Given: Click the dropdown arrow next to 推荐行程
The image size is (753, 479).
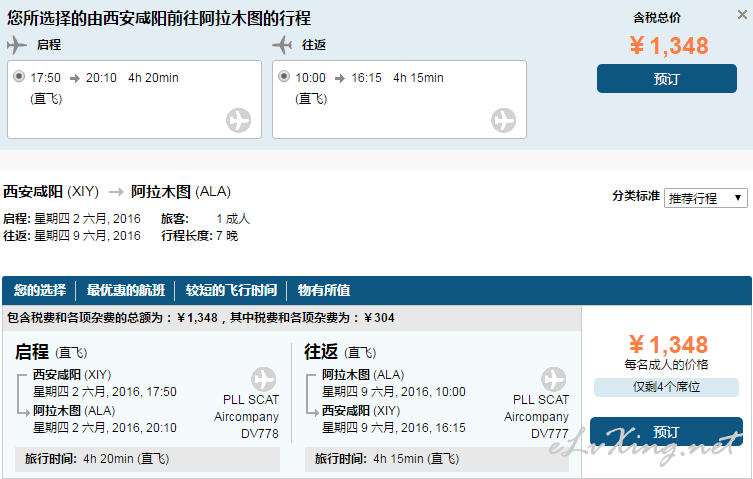Looking at the screenshot, I should click(738, 198).
